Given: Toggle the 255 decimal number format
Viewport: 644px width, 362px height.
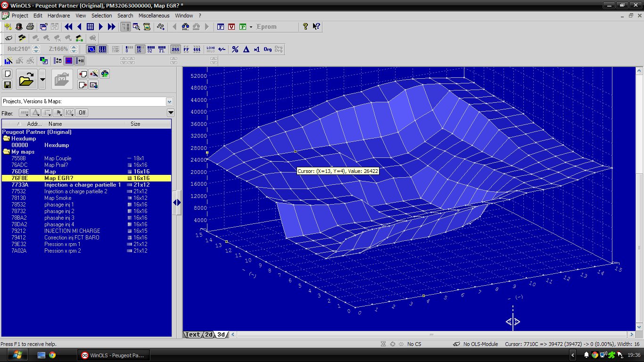Looking at the screenshot, I should pos(175,49).
